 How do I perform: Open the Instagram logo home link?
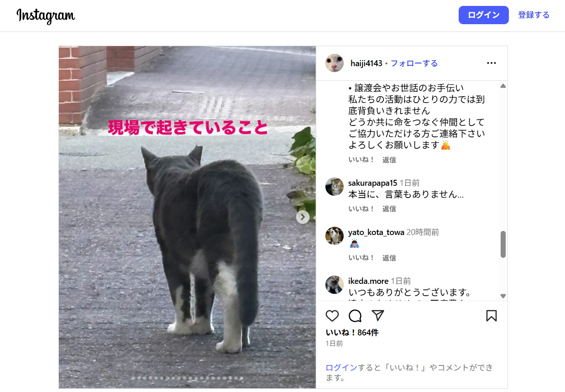46,16
